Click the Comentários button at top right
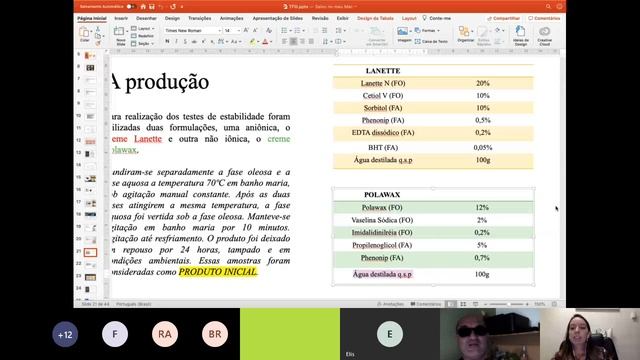This screenshot has height=360, width=640. (544, 18)
